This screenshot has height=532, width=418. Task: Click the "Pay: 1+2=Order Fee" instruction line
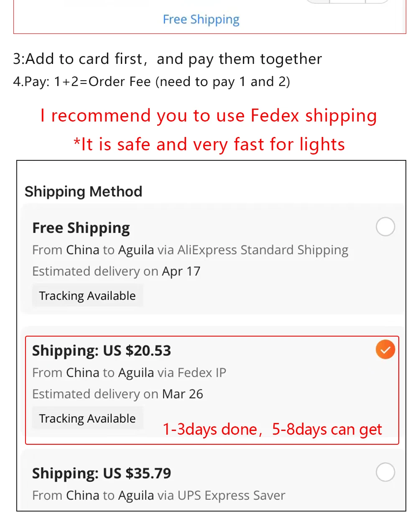pyautogui.click(x=151, y=81)
